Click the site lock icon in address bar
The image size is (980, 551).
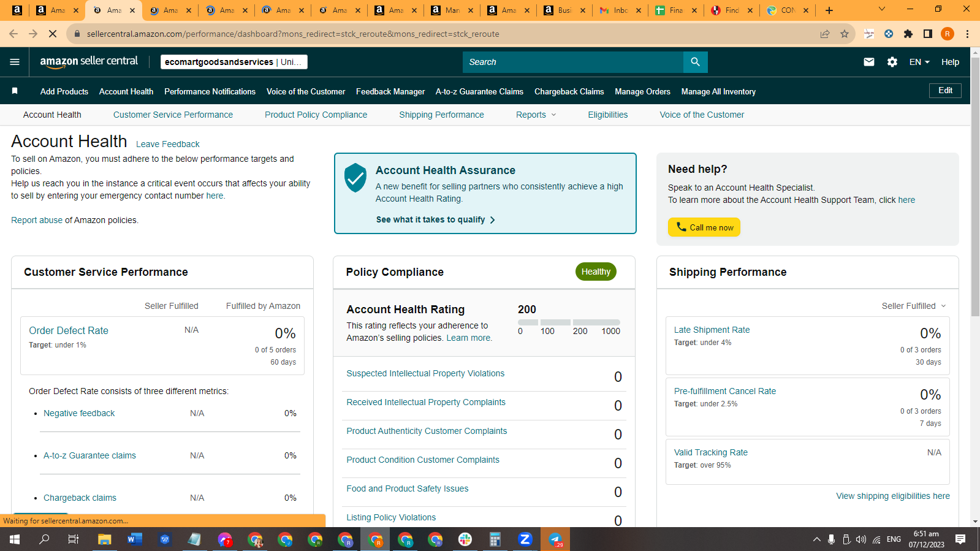pos(77,34)
